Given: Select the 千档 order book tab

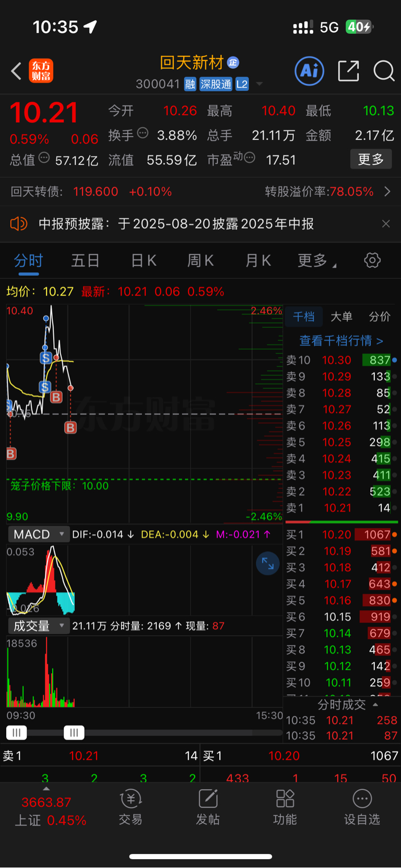Looking at the screenshot, I should (x=304, y=317).
